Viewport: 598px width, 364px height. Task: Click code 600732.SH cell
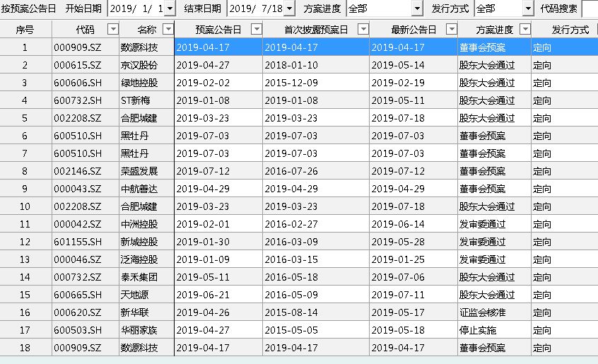point(86,100)
